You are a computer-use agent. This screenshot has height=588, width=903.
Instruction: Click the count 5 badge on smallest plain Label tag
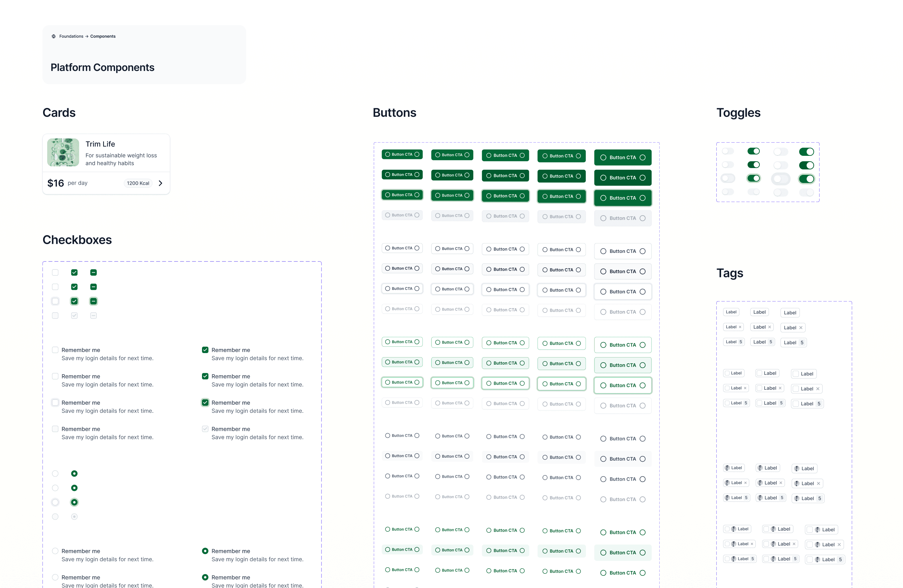pos(740,342)
